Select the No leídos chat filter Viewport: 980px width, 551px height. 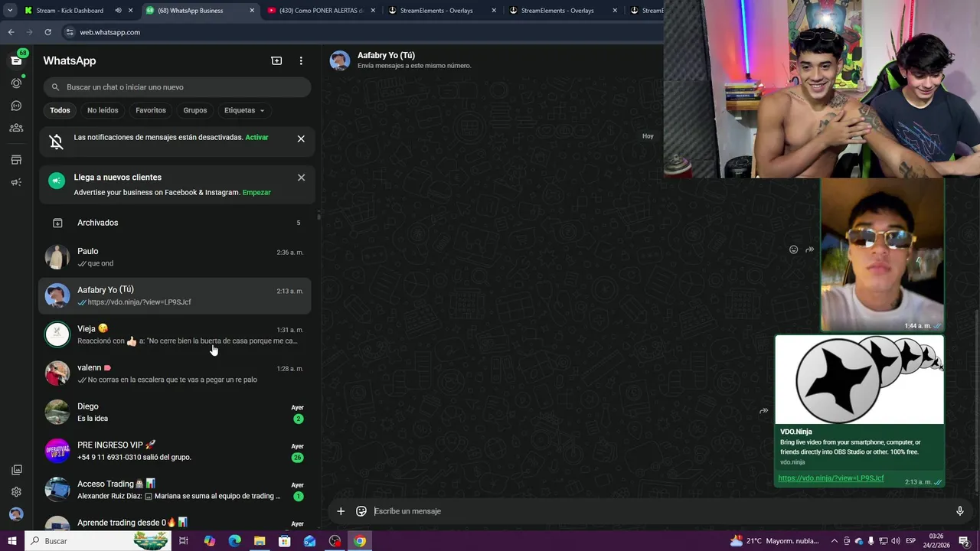coord(103,110)
